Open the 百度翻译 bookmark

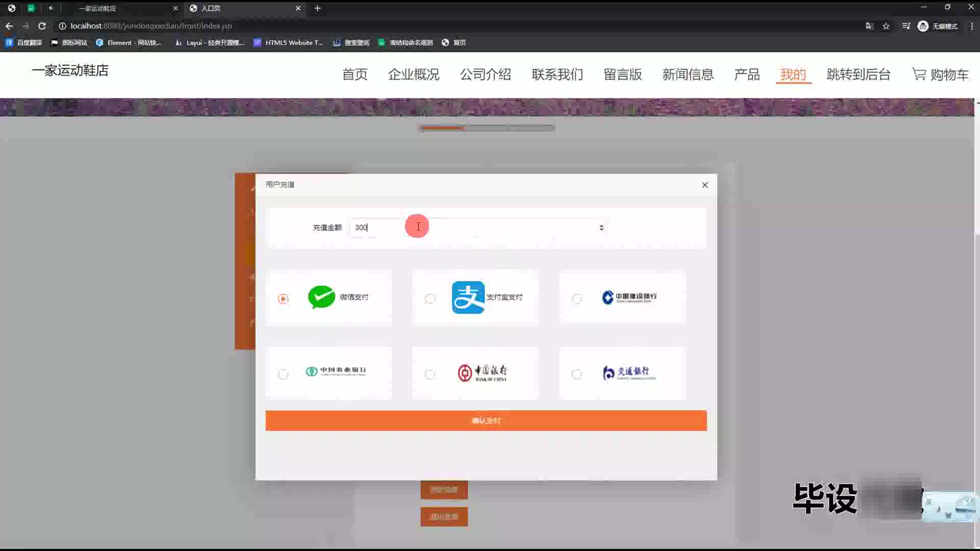[24, 42]
